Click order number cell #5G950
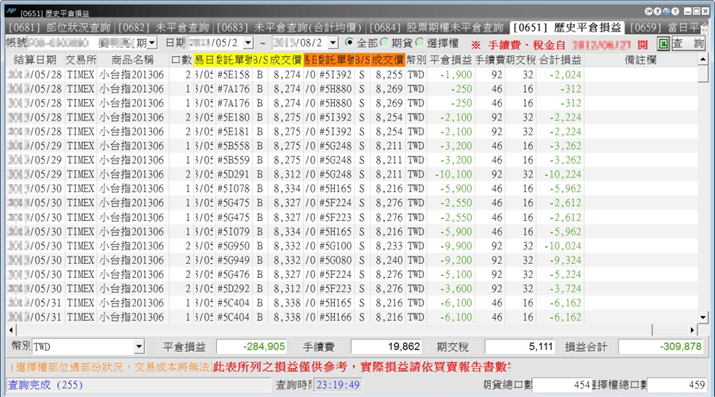 (x=233, y=246)
